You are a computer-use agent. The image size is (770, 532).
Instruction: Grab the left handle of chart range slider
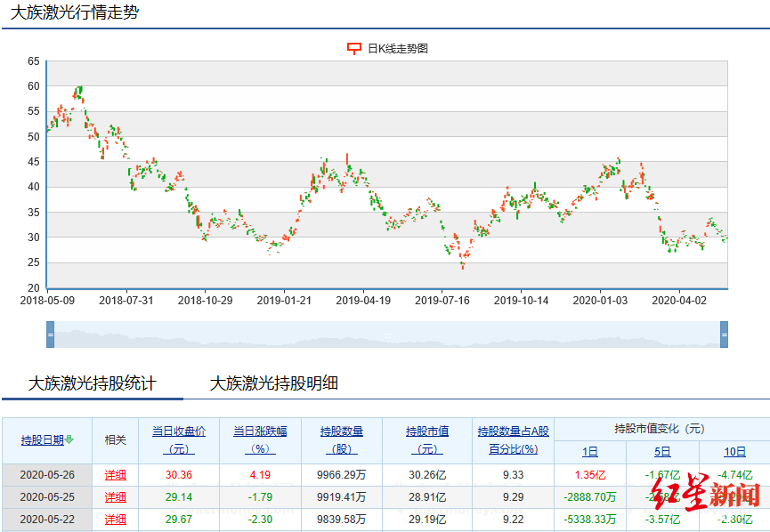50,335
